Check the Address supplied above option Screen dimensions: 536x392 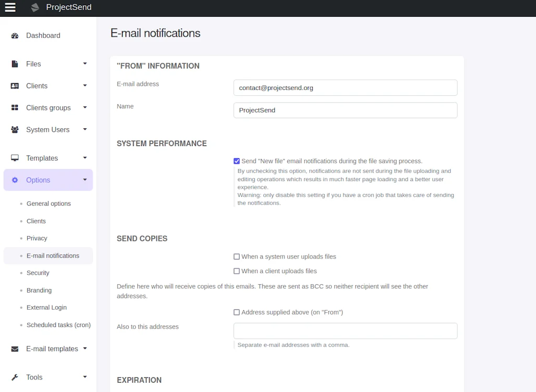tap(237, 312)
